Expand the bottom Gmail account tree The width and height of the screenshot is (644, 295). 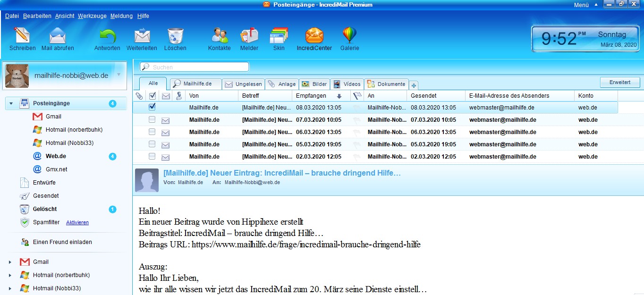(11, 262)
